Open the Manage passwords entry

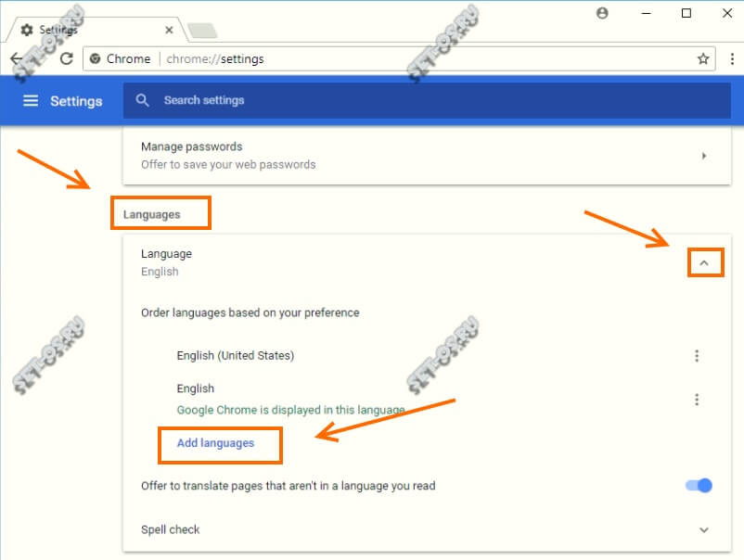[x=427, y=156]
